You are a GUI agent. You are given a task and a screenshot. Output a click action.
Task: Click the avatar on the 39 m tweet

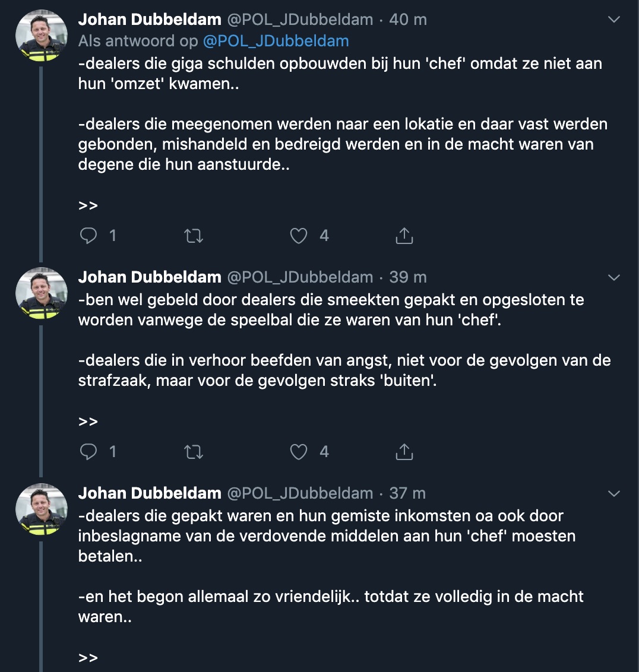point(41,293)
